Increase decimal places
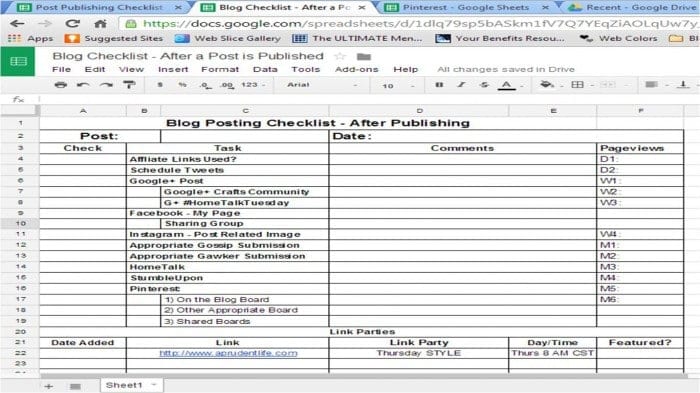700x393 pixels. pyautogui.click(x=227, y=85)
